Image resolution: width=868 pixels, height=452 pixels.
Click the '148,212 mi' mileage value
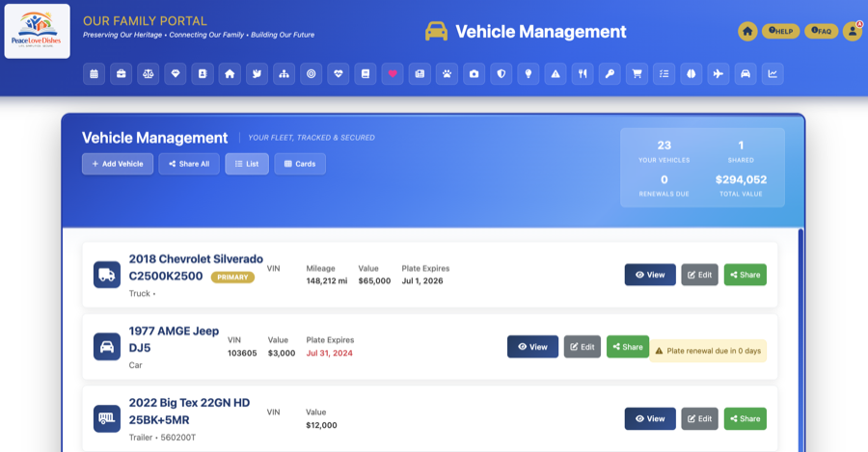click(327, 281)
